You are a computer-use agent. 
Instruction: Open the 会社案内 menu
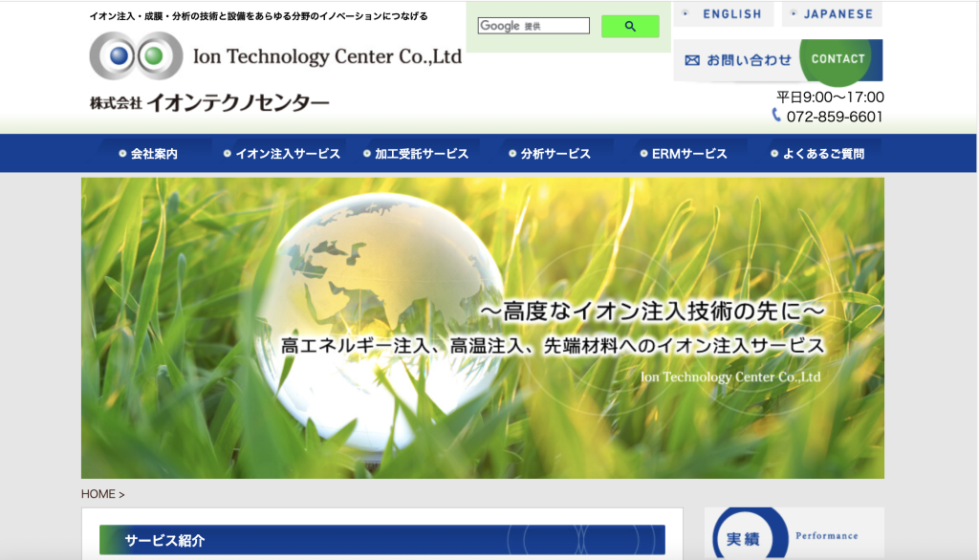[148, 154]
